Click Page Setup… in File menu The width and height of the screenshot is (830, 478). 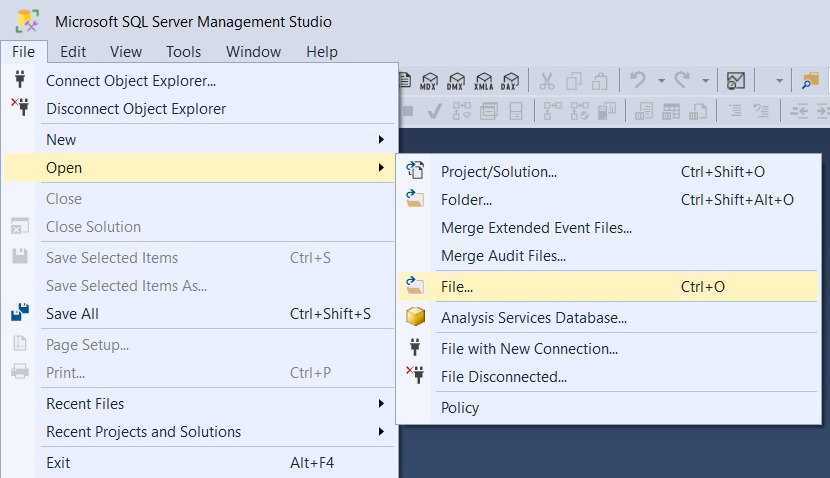(201, 345)
